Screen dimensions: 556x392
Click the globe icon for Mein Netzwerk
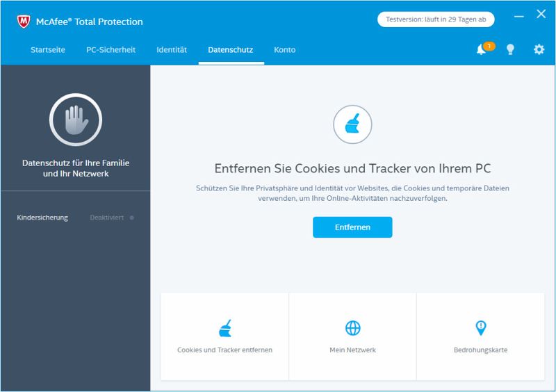(353, 328)
